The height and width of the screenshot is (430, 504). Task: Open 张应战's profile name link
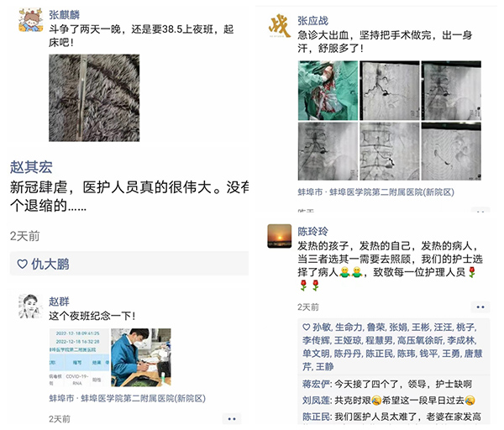click(x=312, y=20)
